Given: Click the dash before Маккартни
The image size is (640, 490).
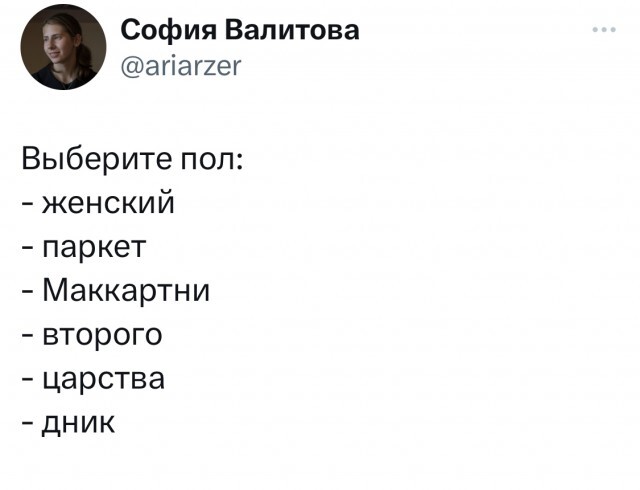Looking at the screenshot, I should click(x=29, y=292).
